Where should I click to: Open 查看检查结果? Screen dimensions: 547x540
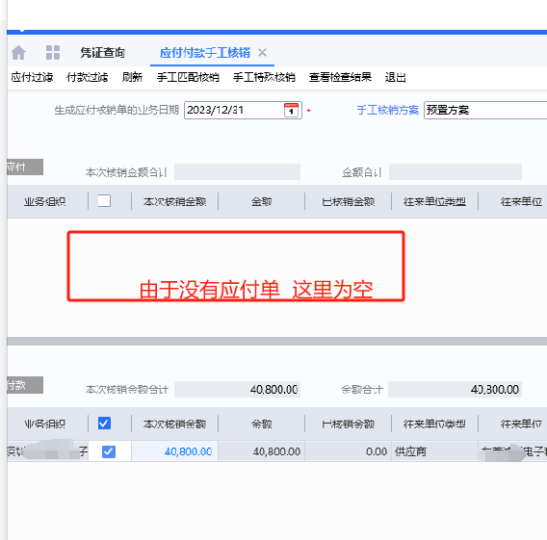click(340, 77)
